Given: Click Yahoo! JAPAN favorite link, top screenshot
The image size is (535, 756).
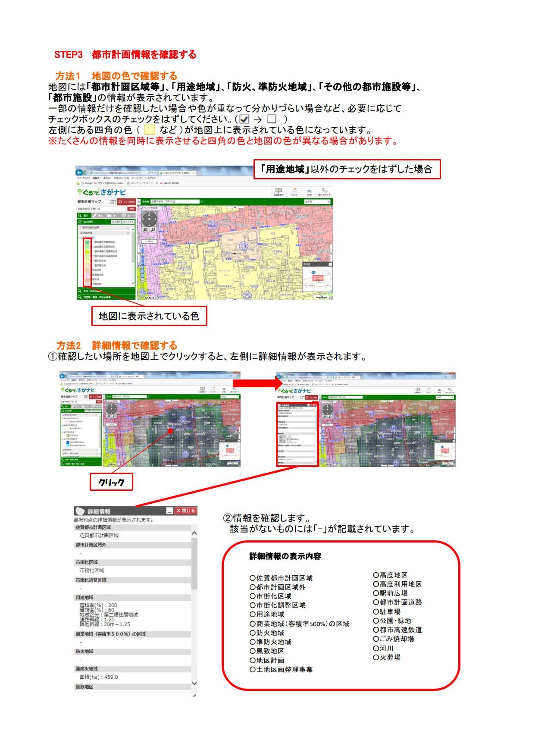Looking at the screenshot, I should click(x=170, y=183).
